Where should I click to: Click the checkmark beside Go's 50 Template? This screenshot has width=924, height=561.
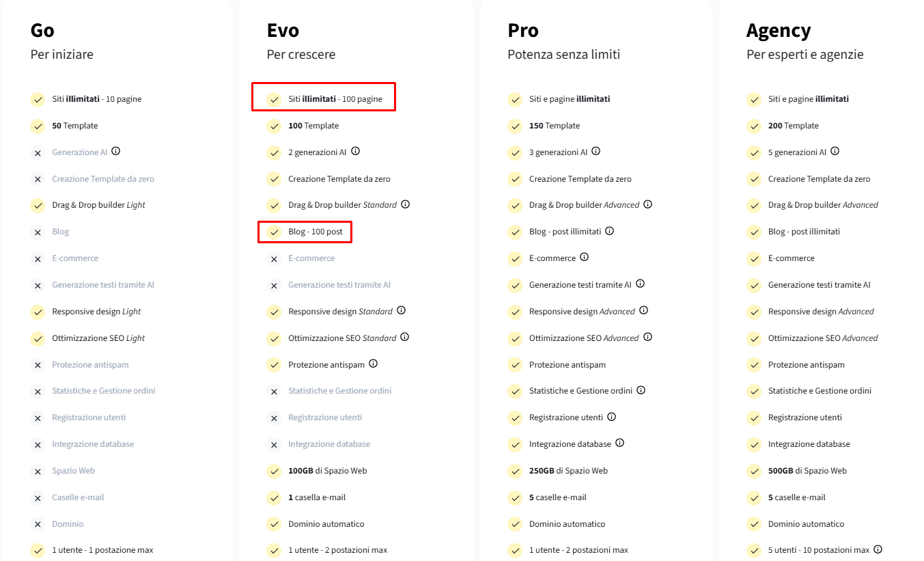click(x=38, y=126)
